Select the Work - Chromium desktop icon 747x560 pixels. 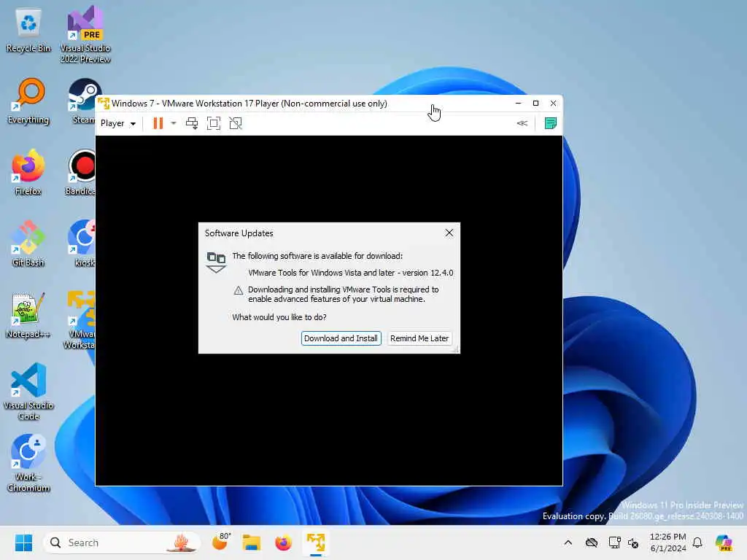(28, 463)
